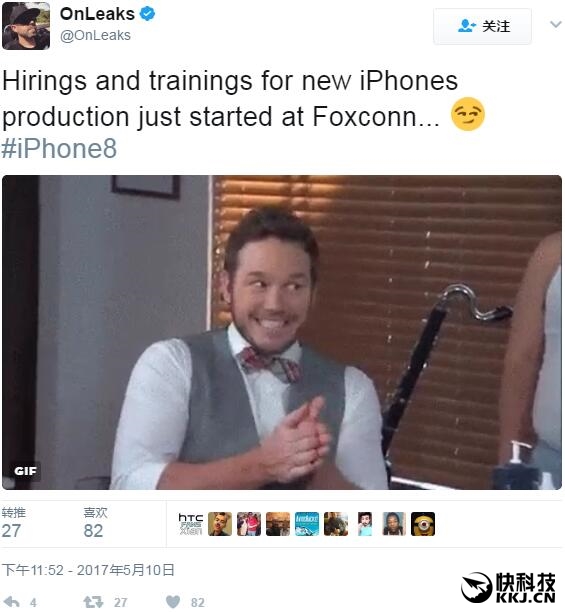Screen dimensions: 565x613
Task: Click the blue verified badge icon
Action: pos(148,14)
